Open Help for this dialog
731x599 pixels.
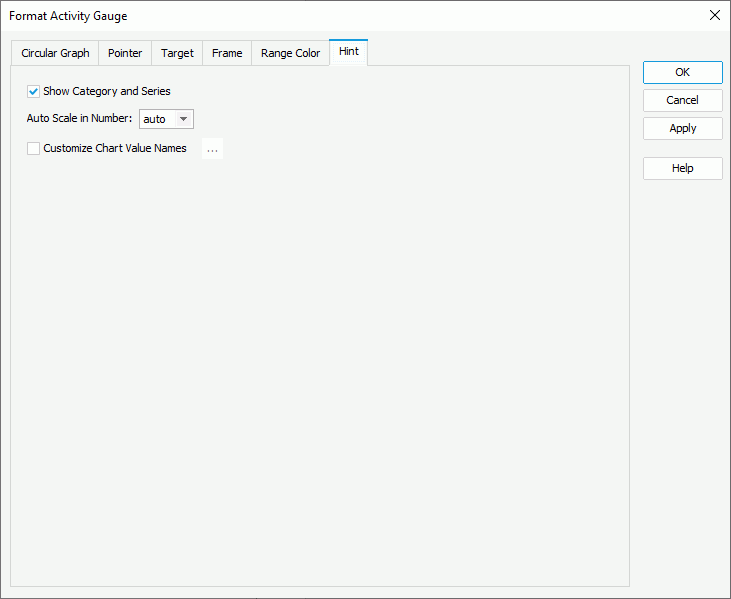pyautogui.click(x=683, y=168)
